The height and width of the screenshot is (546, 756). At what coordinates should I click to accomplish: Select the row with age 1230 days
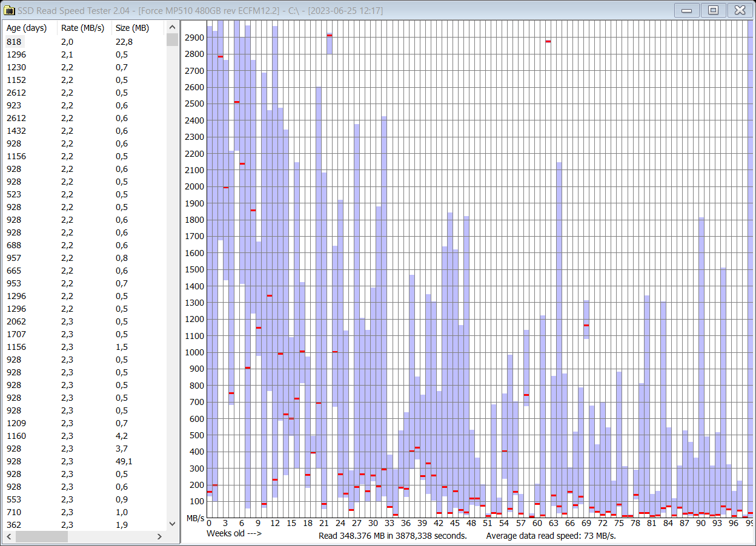[x=85, y=67]
